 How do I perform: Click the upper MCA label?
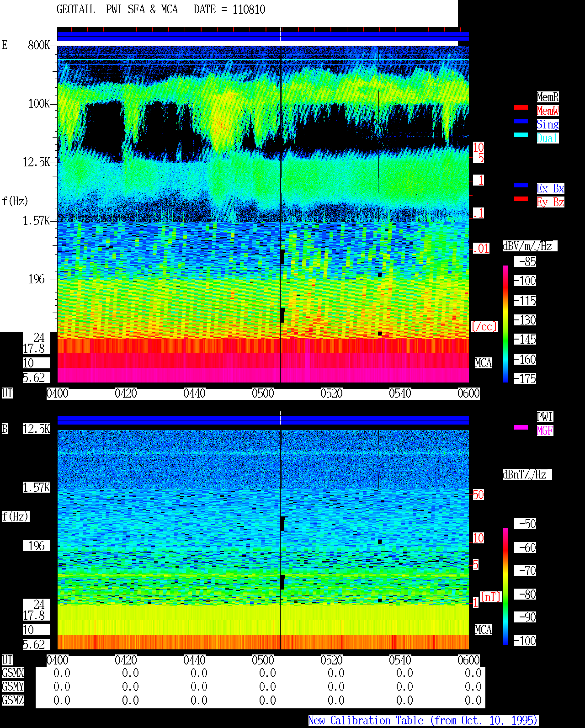pos(483,363)
